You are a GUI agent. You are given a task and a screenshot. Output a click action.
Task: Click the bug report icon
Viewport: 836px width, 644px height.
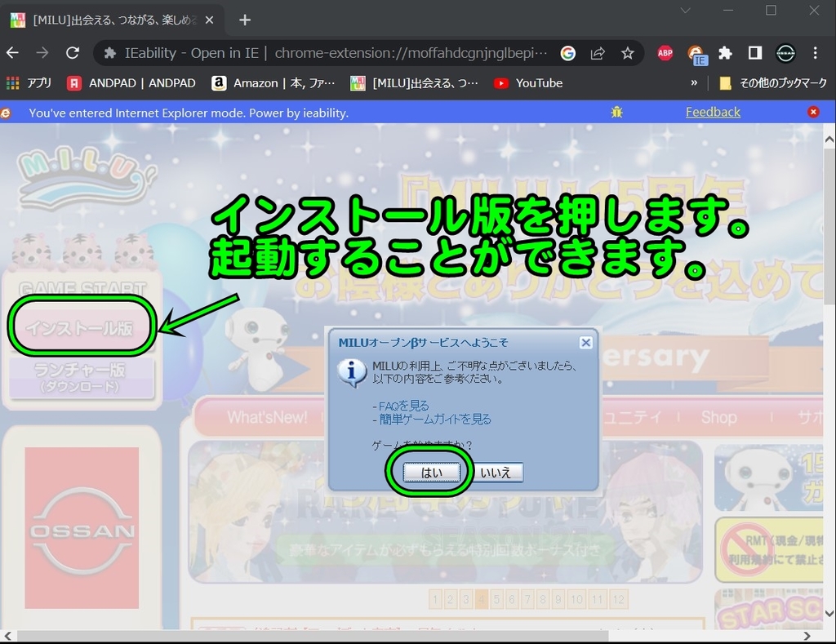pyautogui.click(x=617, y=113)
